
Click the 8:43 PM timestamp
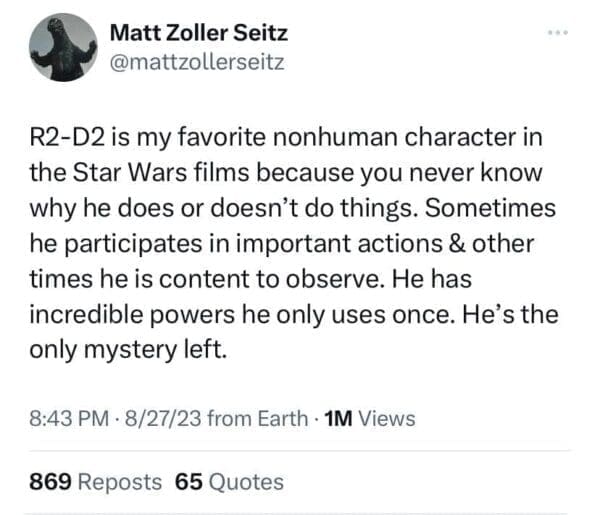(x=72, y=419)
